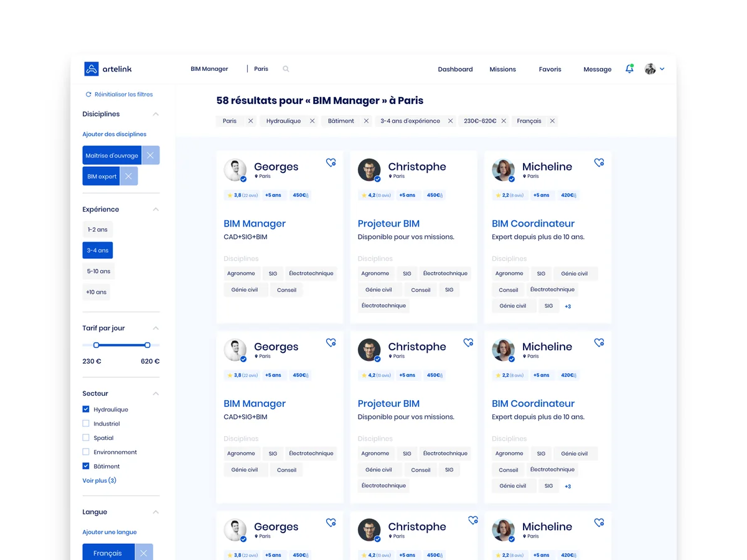Open Georges's avatar in first row
The image size is (747, 560).
pos(235,170)
